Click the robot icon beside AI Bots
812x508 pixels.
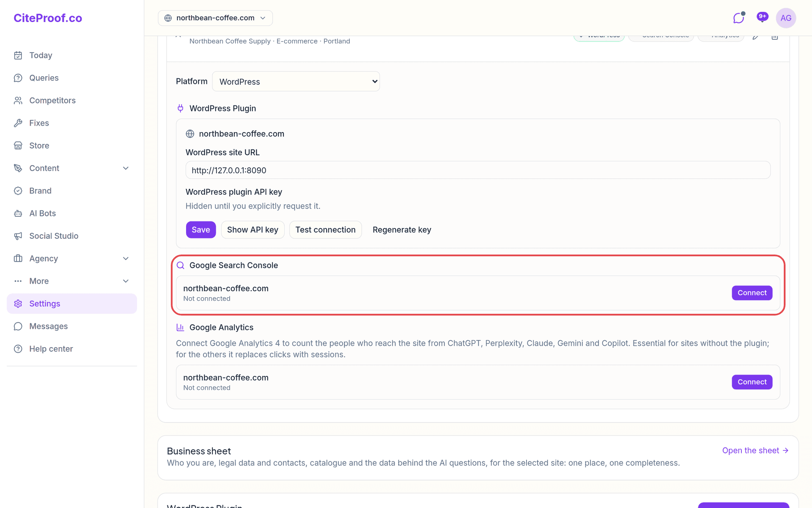coord(18,213)
